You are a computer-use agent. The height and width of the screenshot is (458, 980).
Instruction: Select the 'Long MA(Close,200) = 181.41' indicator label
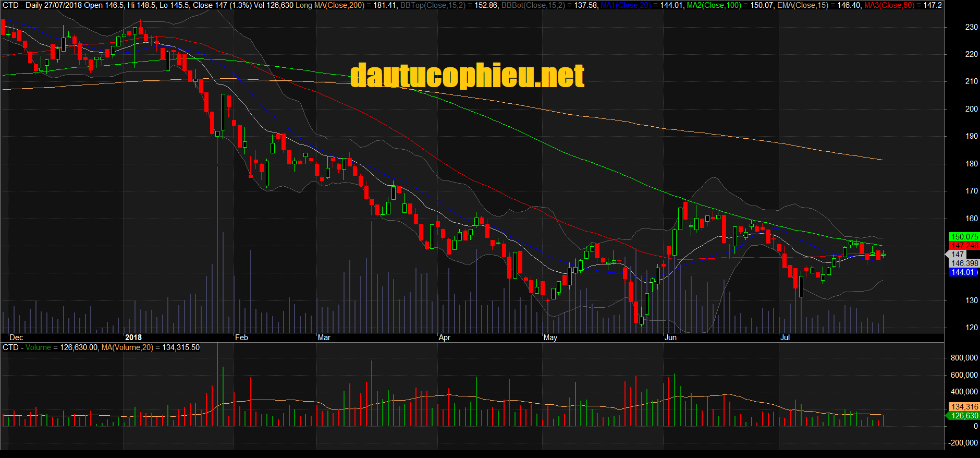tap(346, 5)
